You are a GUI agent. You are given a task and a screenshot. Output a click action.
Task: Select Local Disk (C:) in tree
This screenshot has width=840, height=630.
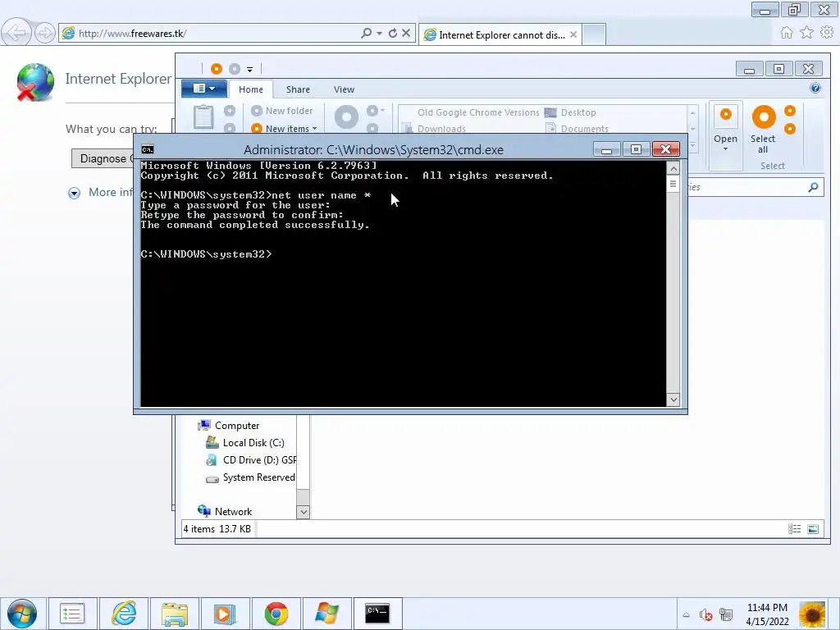[245, 442]
